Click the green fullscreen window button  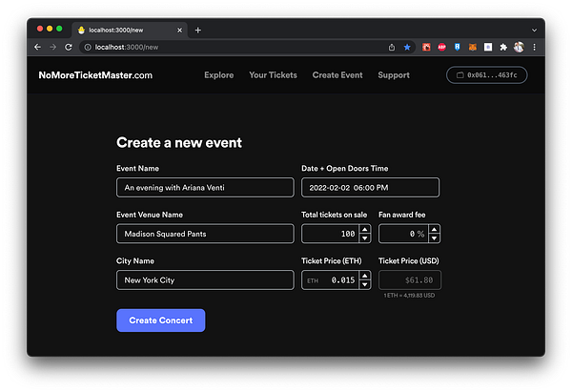click(x=59, y=29)
